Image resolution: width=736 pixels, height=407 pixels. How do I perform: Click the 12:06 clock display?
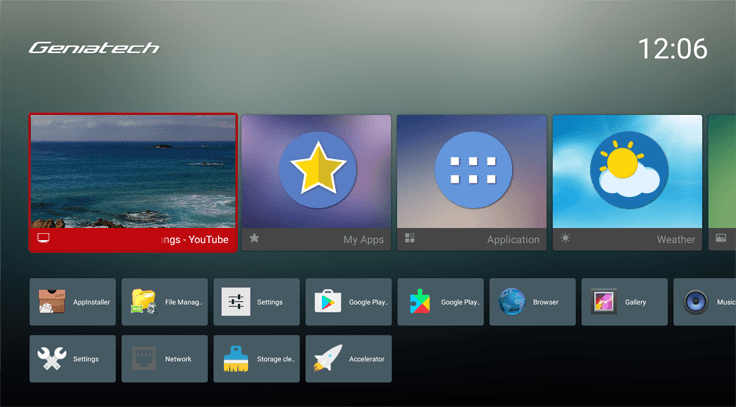pos(673,49)
